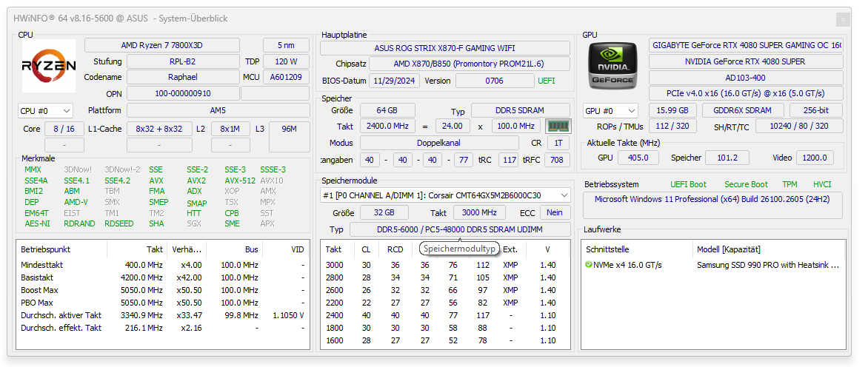
Task: Click the 8x32 + 8x32 L1-Cache field
Action: pos(159,129)
